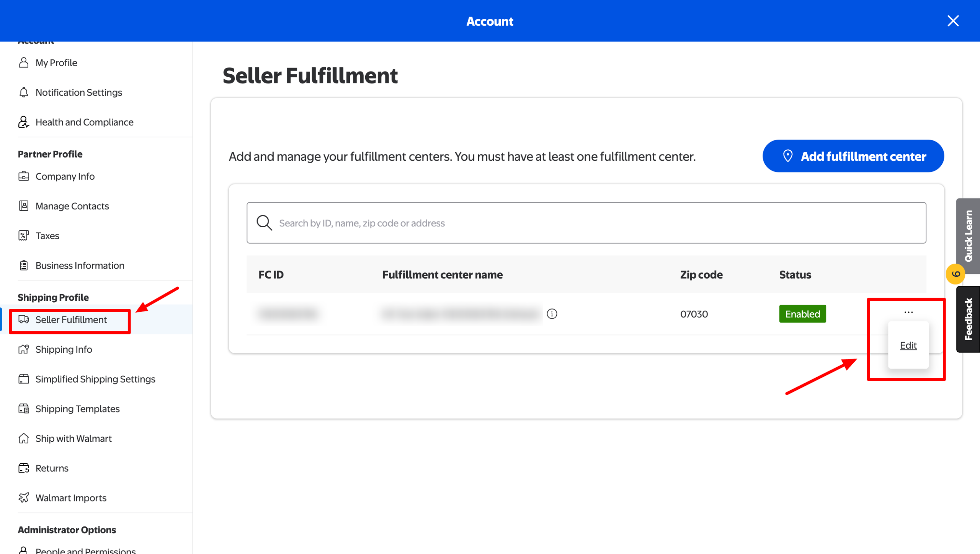Click the Health and Compliance icon
The width and height of the screenshot is (980, 554).
tap(24, 122)
